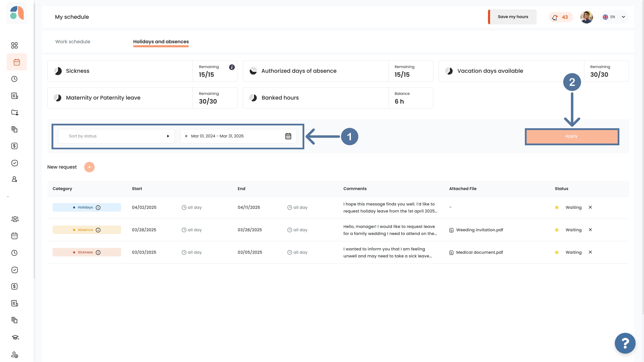
Task: Click start date 04/02/2025
Action: 144,207
